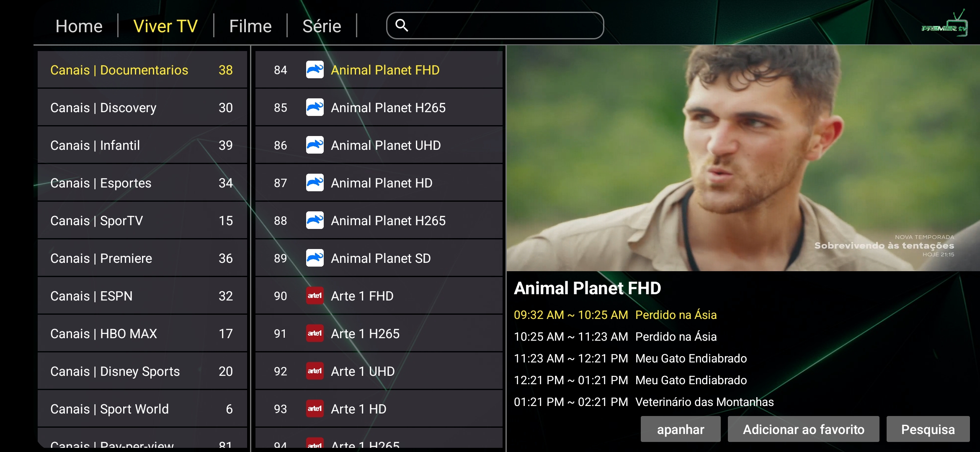Open the Home tab
The width and height of the screenshot is (980, 452).
click(79, 26)
